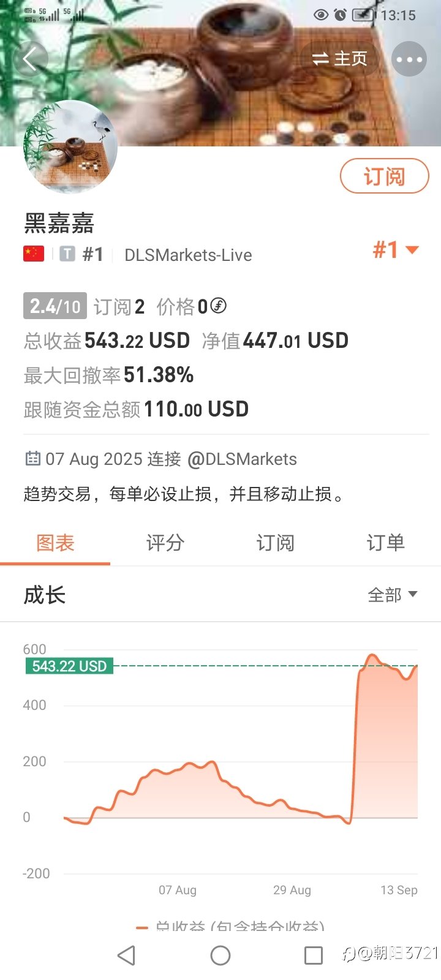Tap the 主页 switch button
The height and width of the screenshot is (980, 441).
tap(339, 59)
